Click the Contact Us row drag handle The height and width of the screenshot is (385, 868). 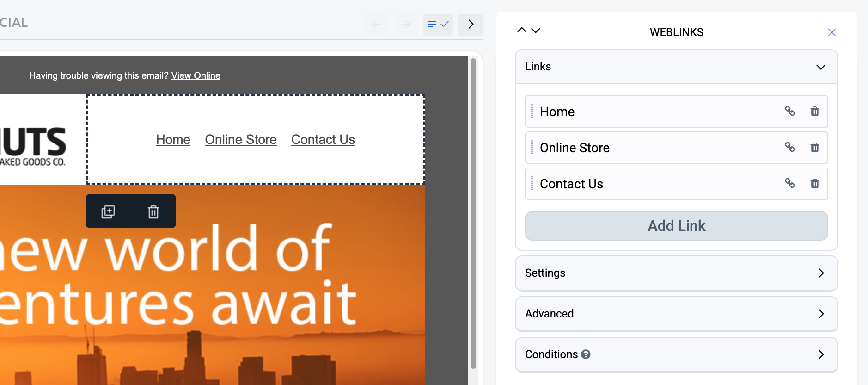point(532,183)
